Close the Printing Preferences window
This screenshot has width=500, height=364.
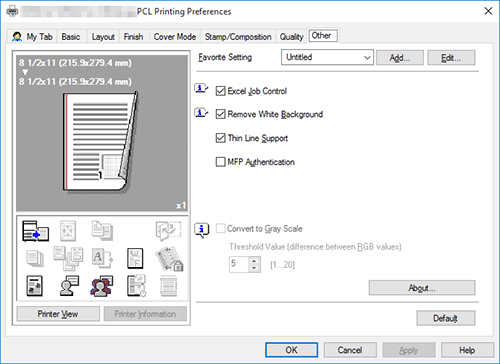tap(488, 11)
